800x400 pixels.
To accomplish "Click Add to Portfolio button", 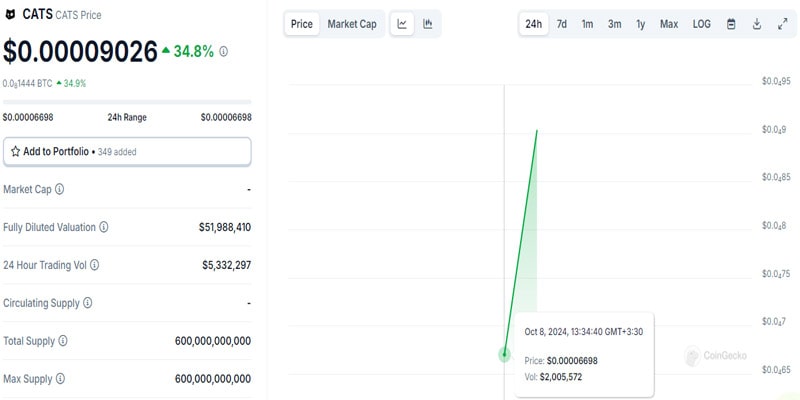I will [x=127, y=152].
